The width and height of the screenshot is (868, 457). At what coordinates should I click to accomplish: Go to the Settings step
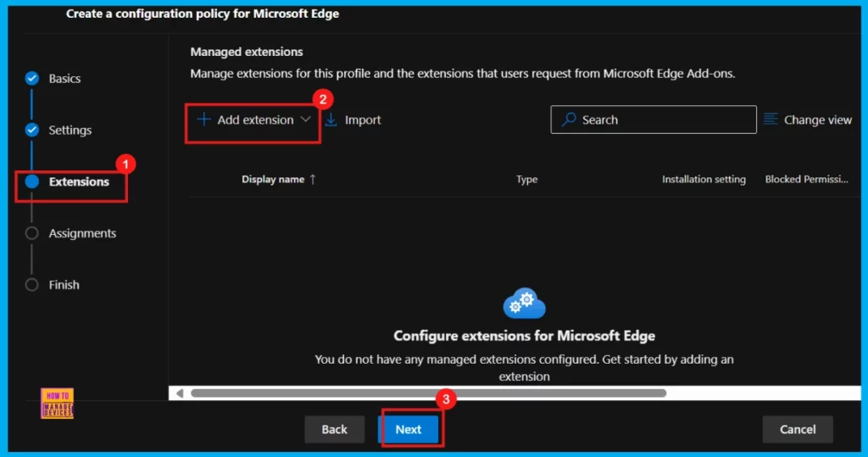(70, 131)
